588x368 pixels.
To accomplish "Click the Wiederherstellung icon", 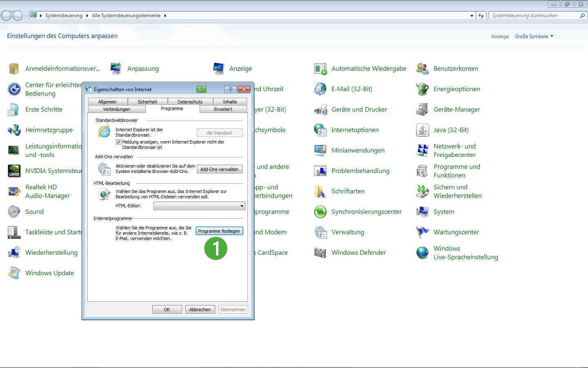I will click(x=14, y=253).
